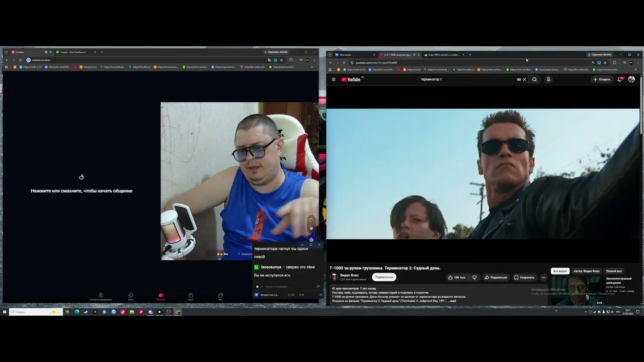Dislike the Terminator video
Image resolution: width=644 pixels, height=362 pixels.
click(474, 278)
